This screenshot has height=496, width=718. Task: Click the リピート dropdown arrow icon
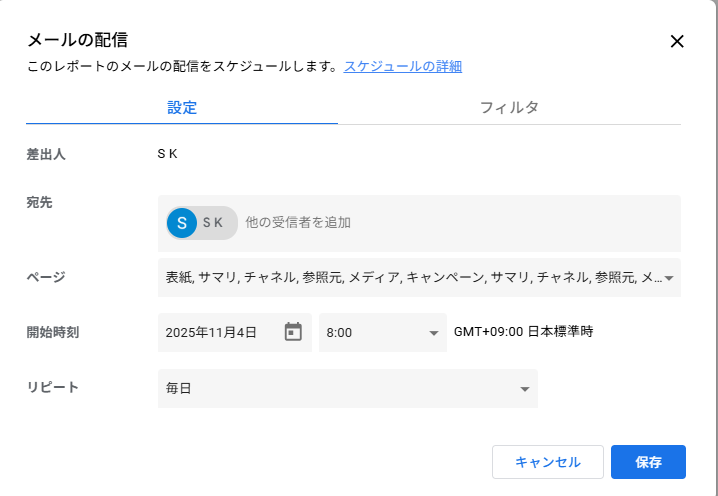click(525, 389)
